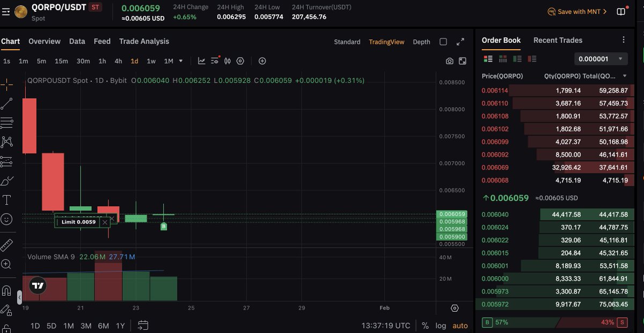The image size is (644, 333).
Task: Click ask price 0.006114 row
Action: (554, 91)
